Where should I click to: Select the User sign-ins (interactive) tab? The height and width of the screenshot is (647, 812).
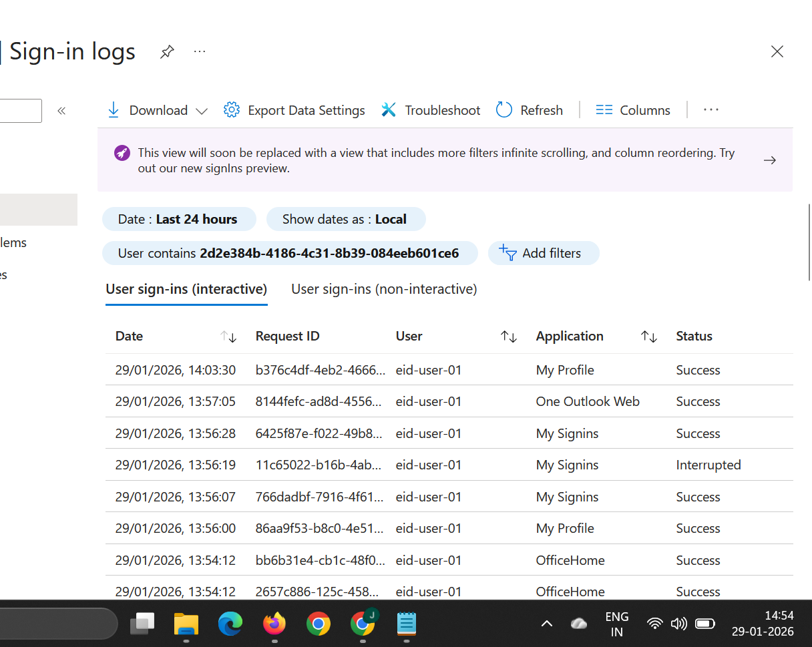186,289
